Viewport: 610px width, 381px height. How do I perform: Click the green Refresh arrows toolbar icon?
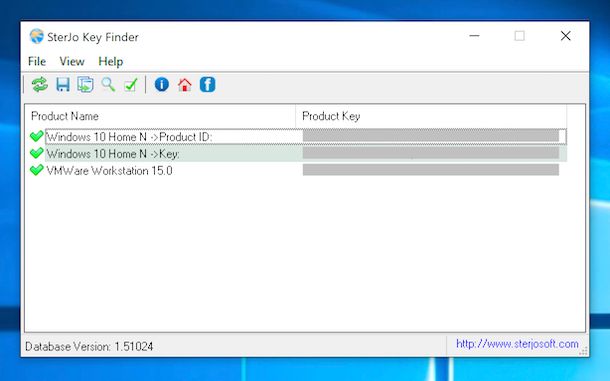click(x=40, y=84)
